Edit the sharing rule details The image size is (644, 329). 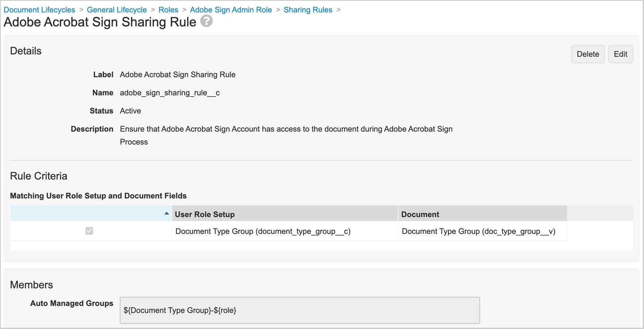click(x=620, y=54)
